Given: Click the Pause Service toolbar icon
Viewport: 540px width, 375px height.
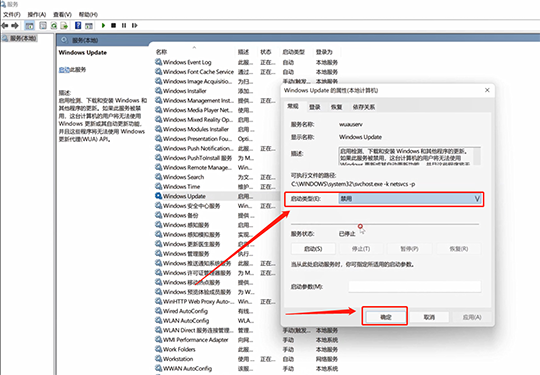Looking at the screenshot, I should coord(124,25).
